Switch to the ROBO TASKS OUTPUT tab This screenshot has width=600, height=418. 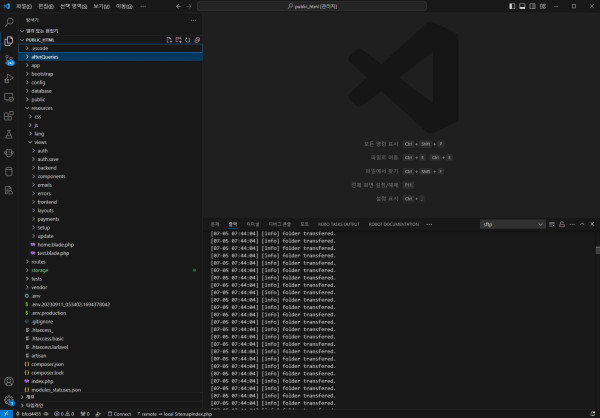[x=339, y=224]
